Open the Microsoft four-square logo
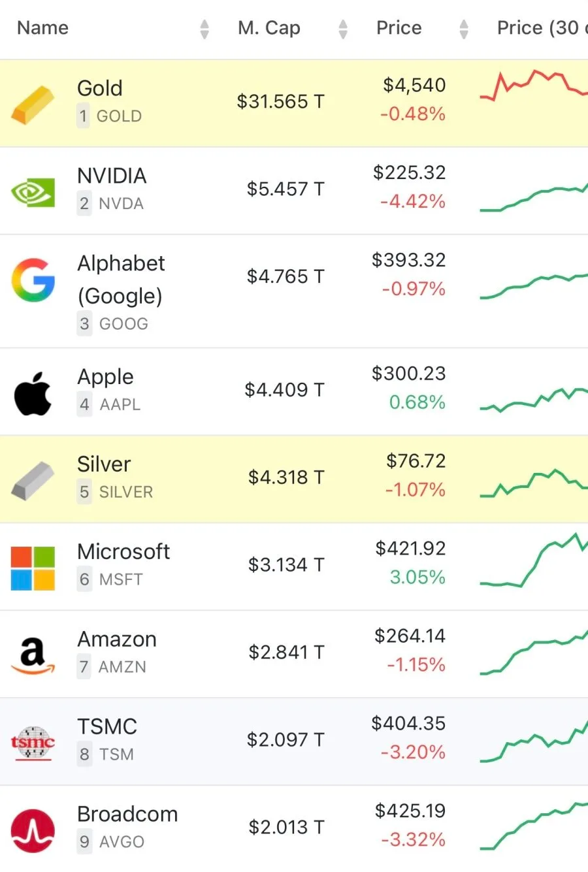This screenshot has width=588, height=872. coord(33,568)
